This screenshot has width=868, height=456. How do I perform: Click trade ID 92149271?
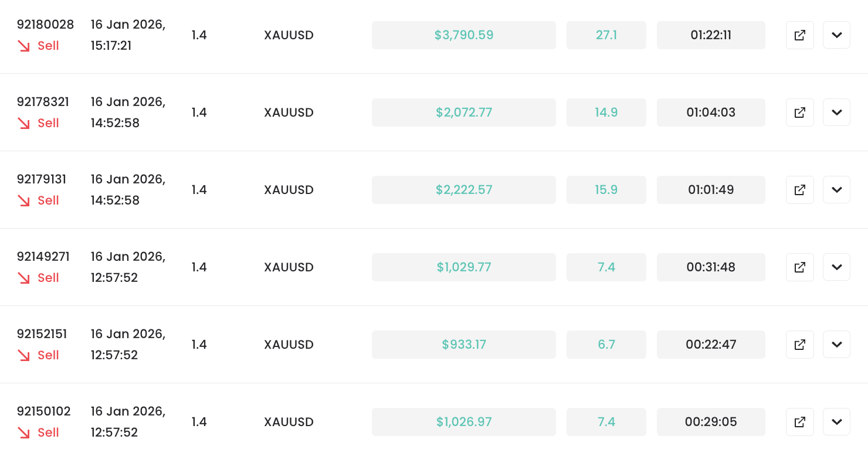click(43, 257)
